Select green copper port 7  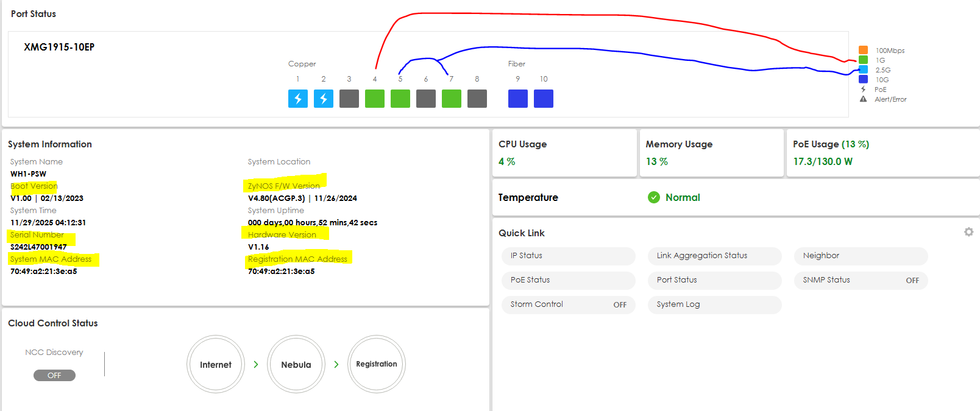(452, 99)
